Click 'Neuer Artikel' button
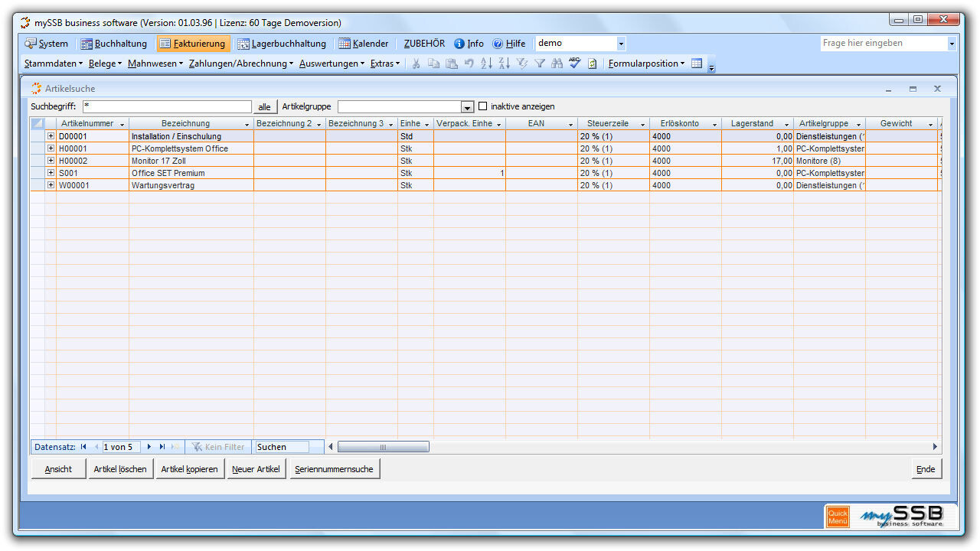 [256, 469]
